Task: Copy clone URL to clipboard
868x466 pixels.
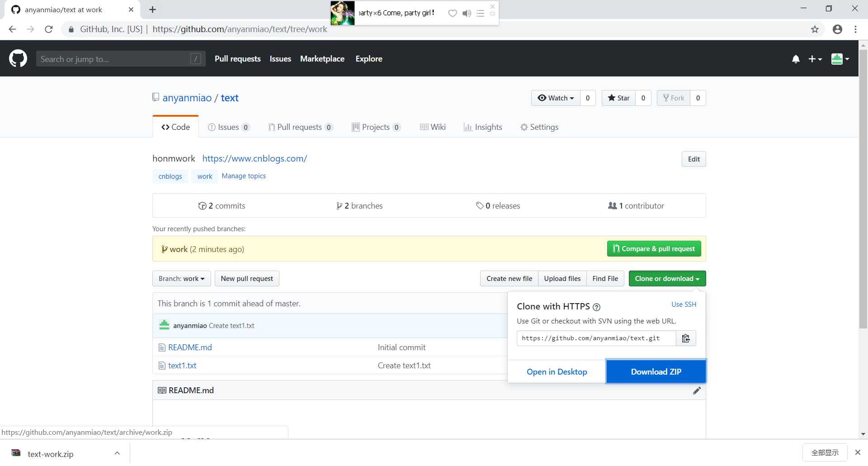Action: 686,338
